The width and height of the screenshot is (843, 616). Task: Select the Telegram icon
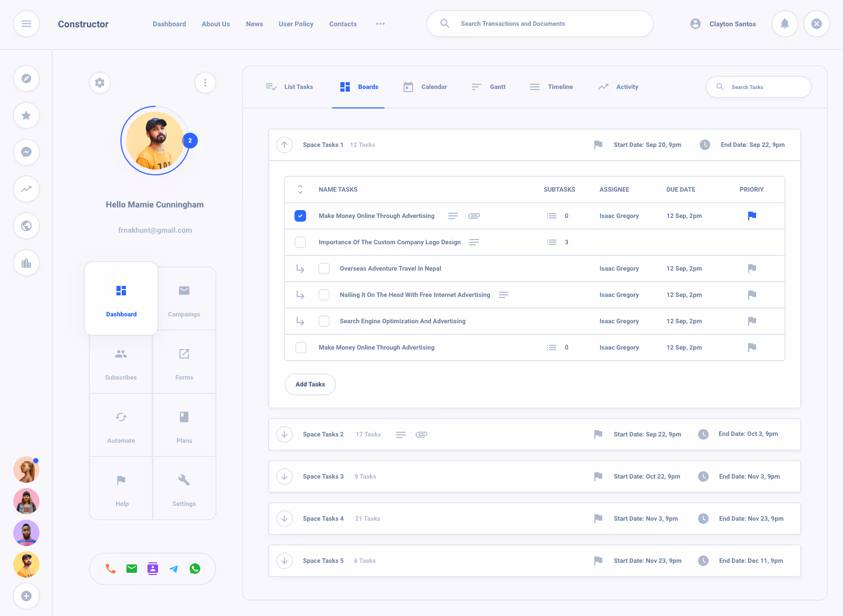pos(173,569)
